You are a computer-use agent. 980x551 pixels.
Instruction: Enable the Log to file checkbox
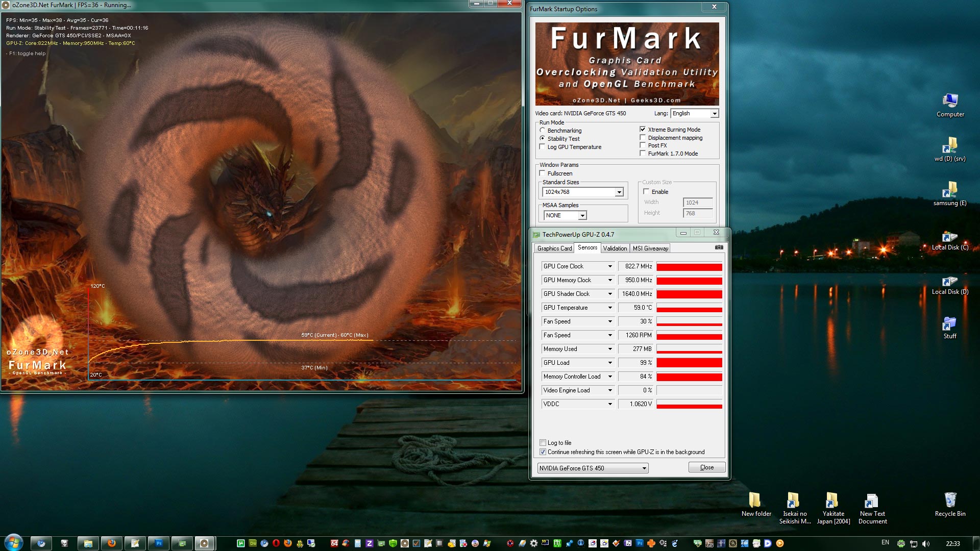click(x=543, y=443)
